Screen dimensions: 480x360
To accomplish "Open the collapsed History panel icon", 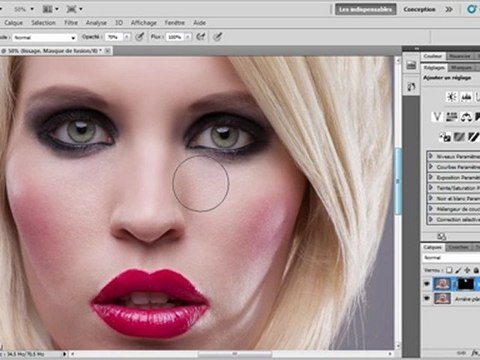I will (411, 65).
